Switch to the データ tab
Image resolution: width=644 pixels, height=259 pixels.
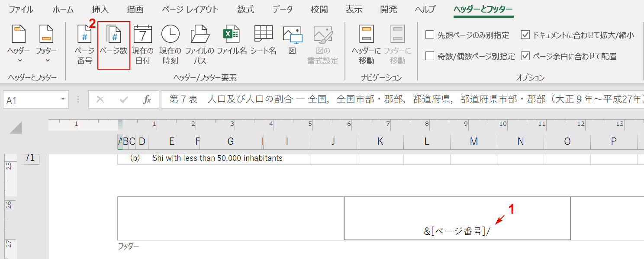tap(283, 9)
